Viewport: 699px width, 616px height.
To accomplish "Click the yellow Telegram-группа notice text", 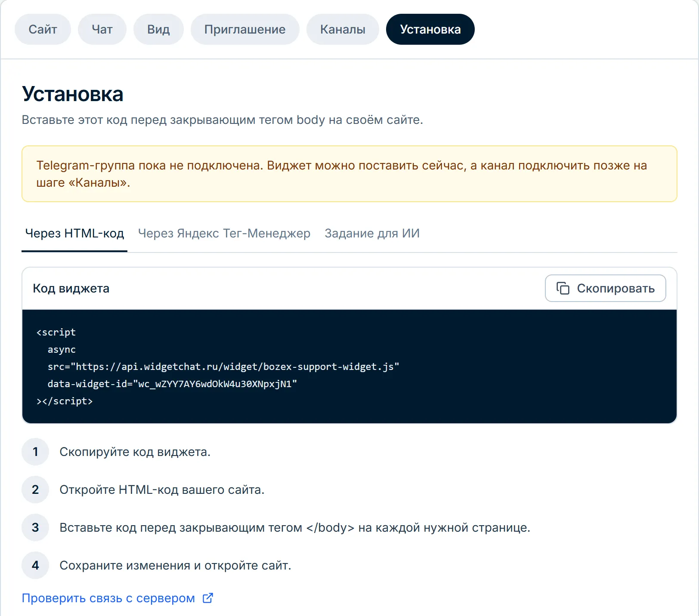I will 342,174.
